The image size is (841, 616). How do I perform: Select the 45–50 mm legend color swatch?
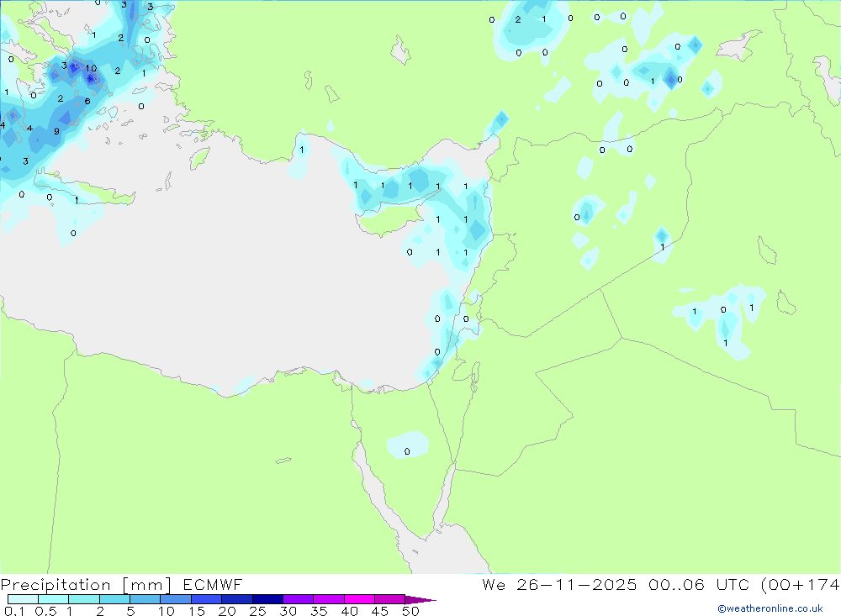[x=389, y=599]
